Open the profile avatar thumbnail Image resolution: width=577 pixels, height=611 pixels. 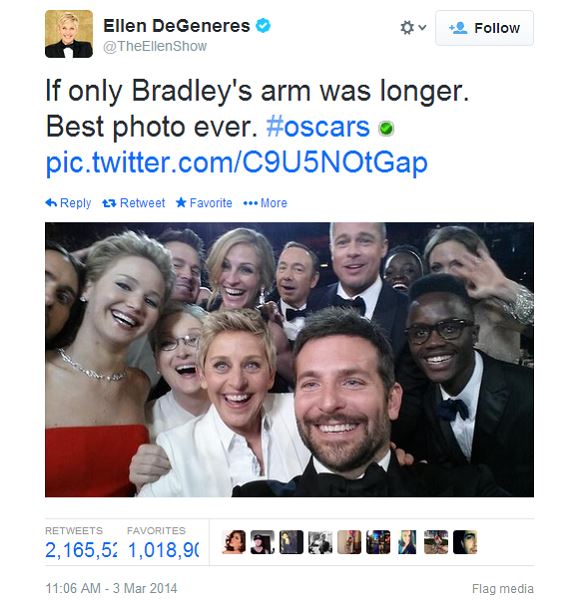coord(69,34)
